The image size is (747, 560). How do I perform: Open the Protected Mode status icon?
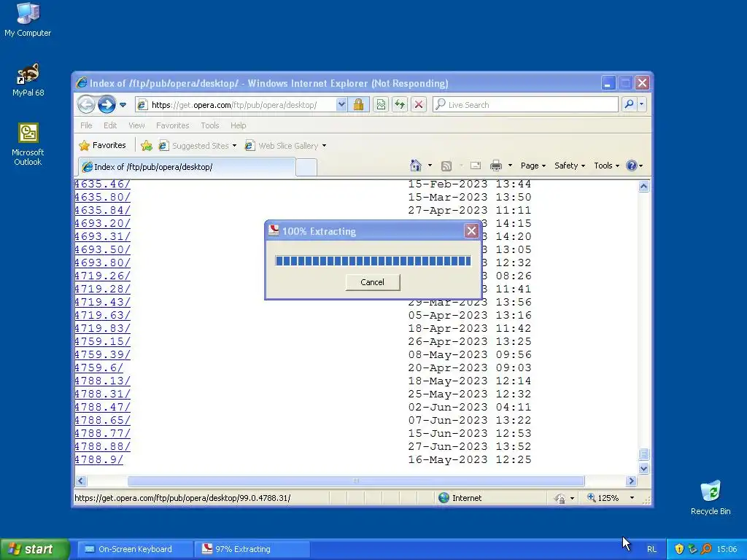(560, 499)
